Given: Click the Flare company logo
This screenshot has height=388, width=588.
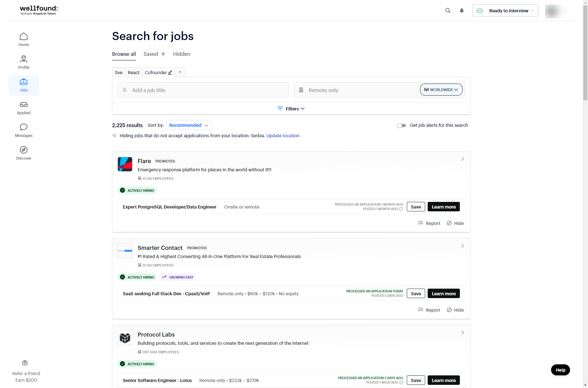Looking at the screenshot, I should click(x=125, y=164).
